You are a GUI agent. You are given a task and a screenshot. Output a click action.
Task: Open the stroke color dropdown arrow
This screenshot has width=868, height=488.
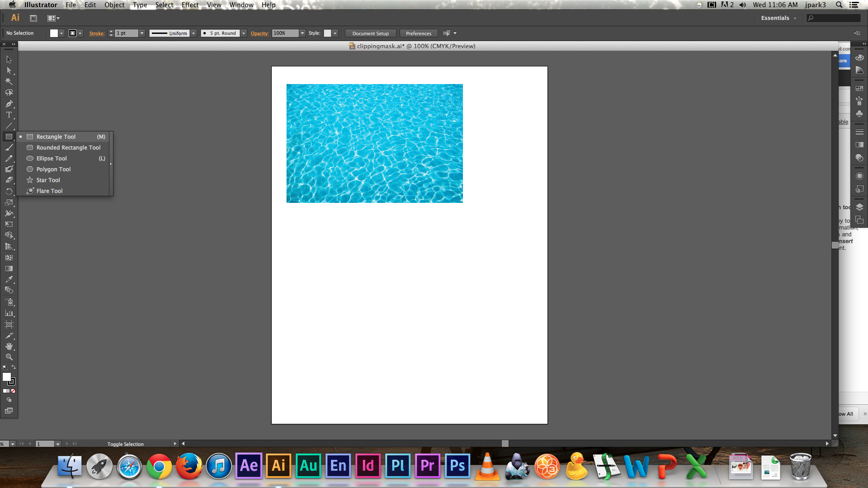[80, 33]
